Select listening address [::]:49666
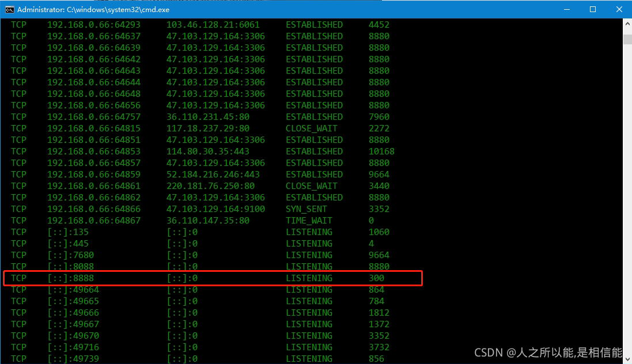 pyautogui.click(x=73, y=313)
